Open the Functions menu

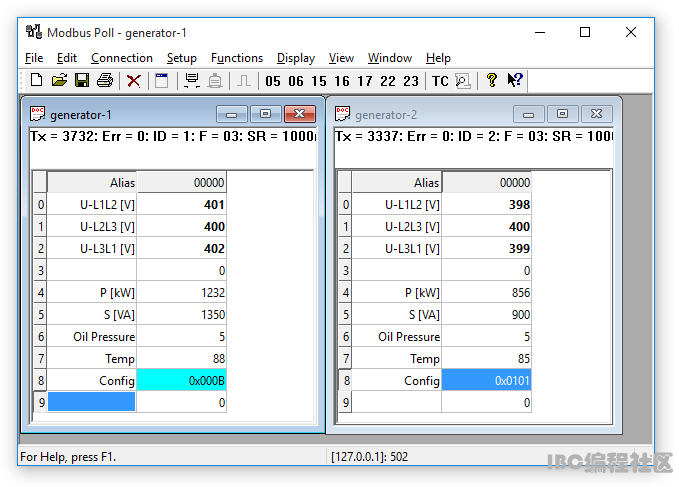(x=237, y=58)
